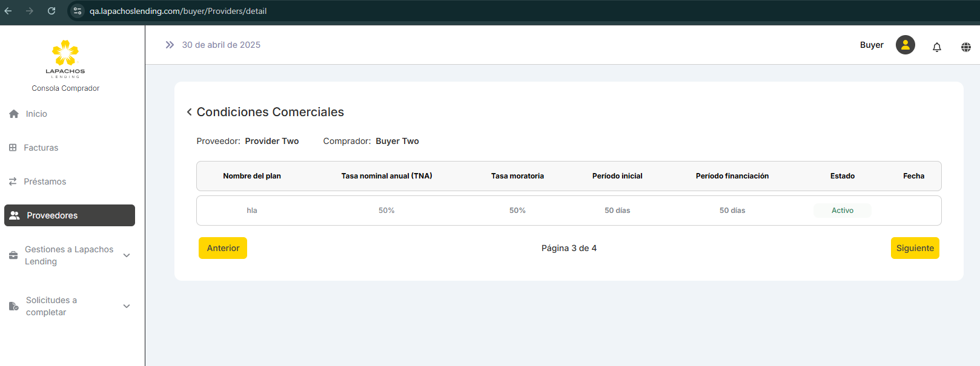Click the globe language icon
The height and width of the screenshot is (366, 980).
[965, 47]
